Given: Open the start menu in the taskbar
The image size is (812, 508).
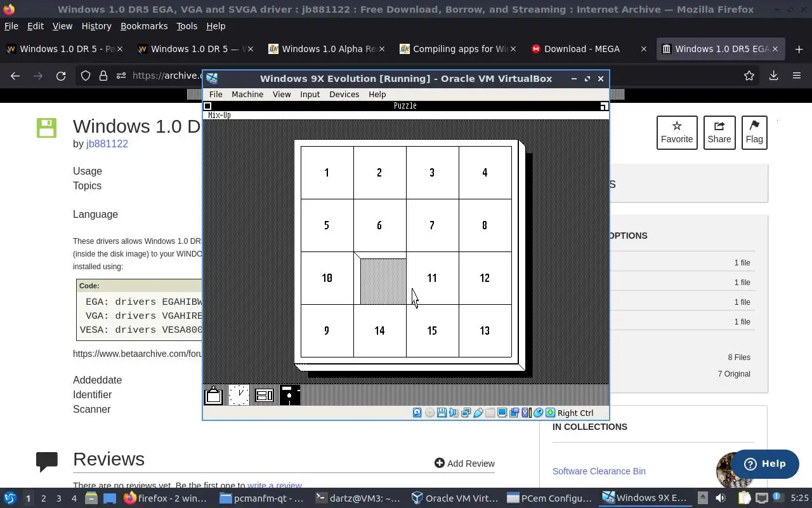Looking at the screenshot, I should point(10,498).
